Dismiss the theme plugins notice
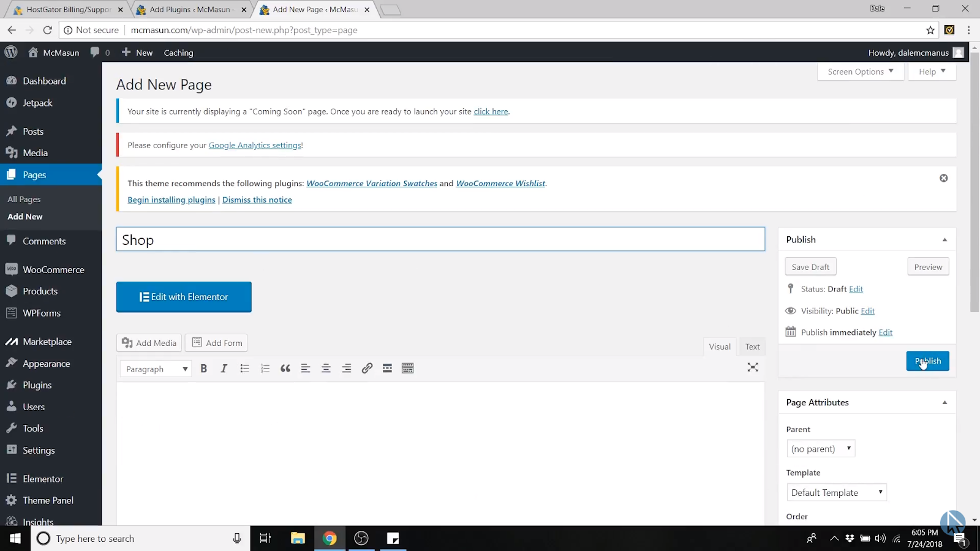This screenshot has height=551, width=980. tap(944, 178)
